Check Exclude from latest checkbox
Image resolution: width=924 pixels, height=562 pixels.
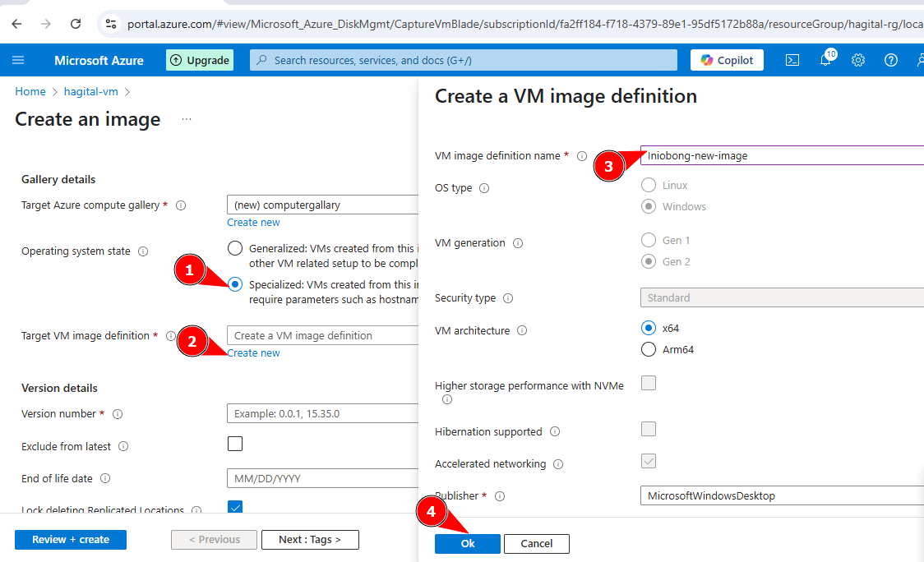[x=235, y=444]
